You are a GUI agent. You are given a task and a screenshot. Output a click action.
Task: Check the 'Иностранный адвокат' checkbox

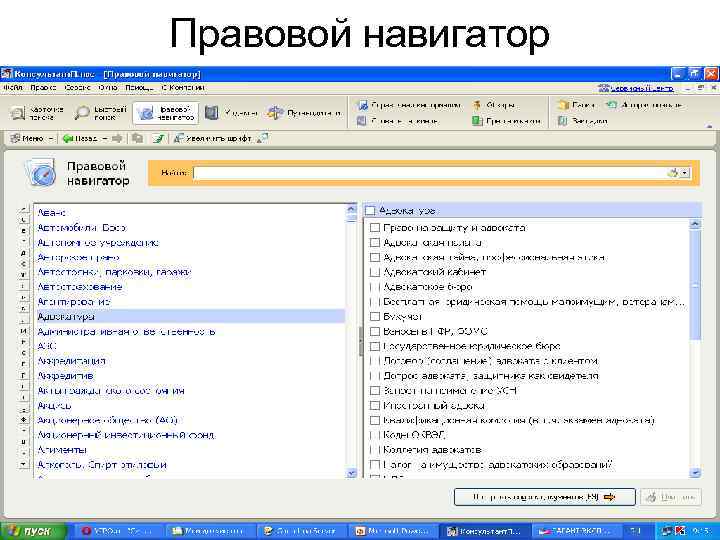tap(375, 405)
